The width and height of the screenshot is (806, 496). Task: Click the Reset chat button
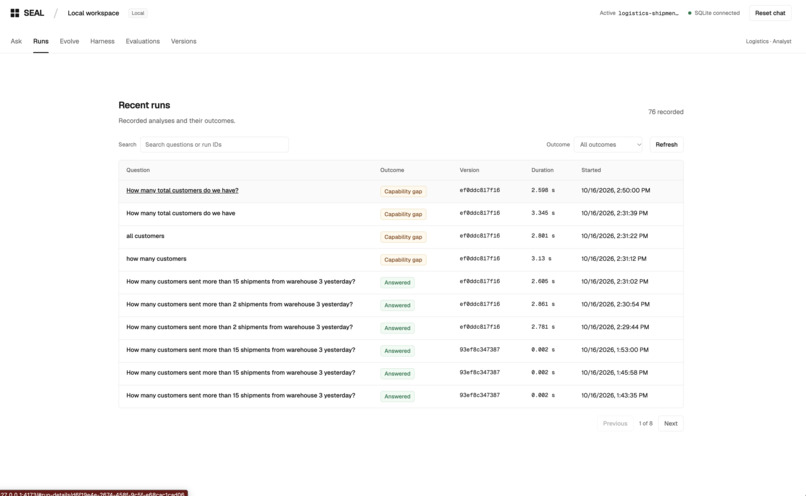[770, 13]
